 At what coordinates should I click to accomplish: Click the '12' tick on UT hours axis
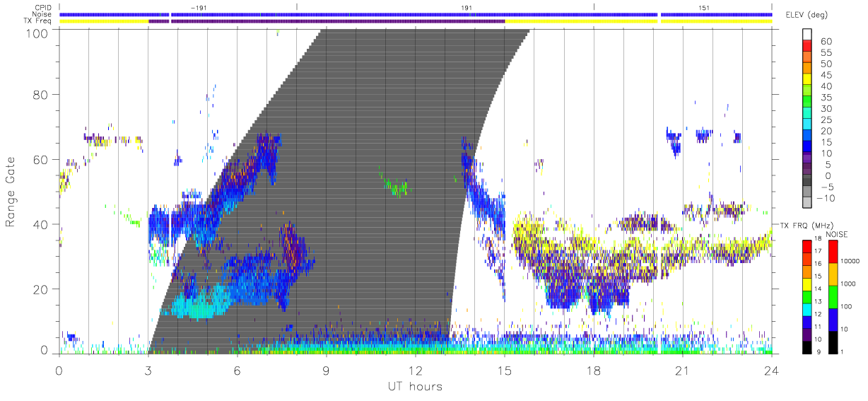(416, 369)
